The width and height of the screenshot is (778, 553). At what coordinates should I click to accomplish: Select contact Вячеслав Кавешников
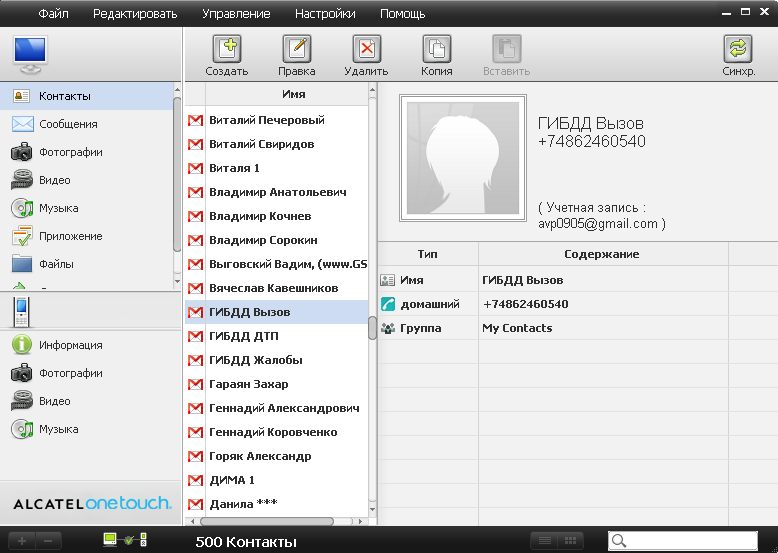[276, 288]
